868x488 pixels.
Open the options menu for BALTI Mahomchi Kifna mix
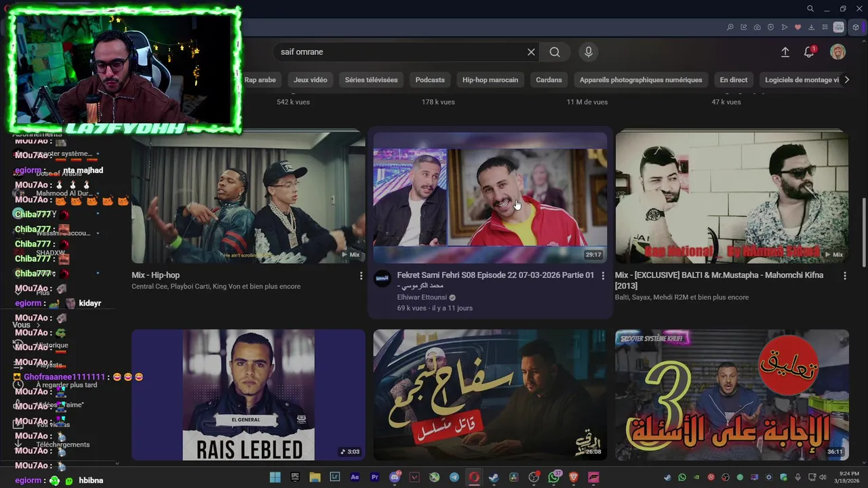(844, 276)
